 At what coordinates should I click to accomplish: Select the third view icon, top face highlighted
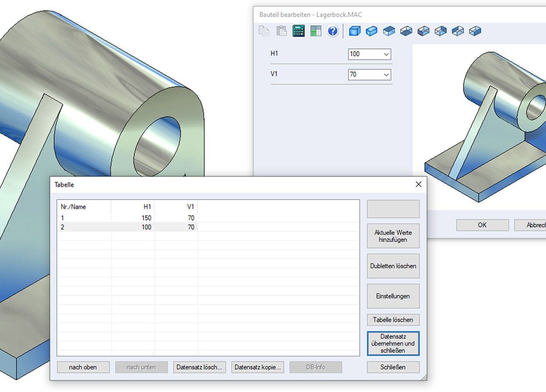389,31
